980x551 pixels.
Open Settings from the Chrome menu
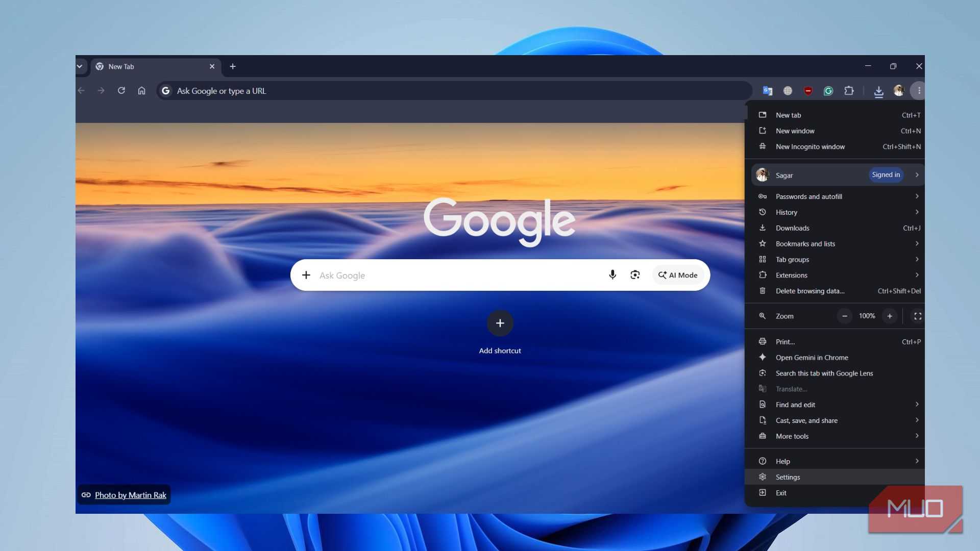[835, 477]
